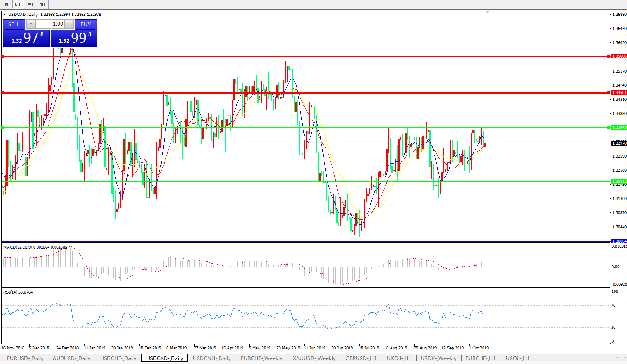
Task: Switch chart to W1 timeframe
Action: tap(30, 4)
